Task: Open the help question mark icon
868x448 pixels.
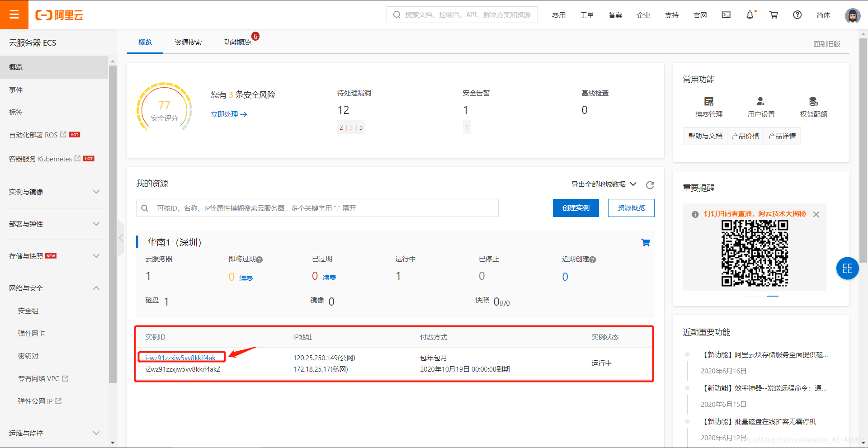Action: pos(797,15)
